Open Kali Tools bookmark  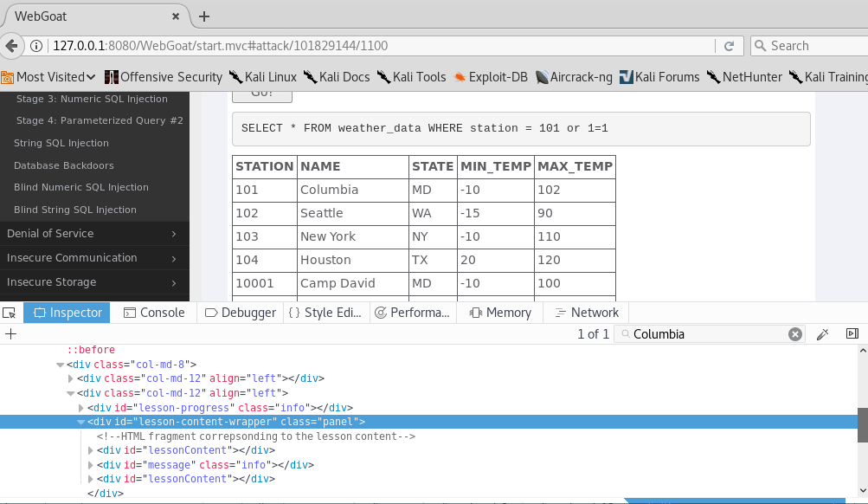tap(411, 77)
